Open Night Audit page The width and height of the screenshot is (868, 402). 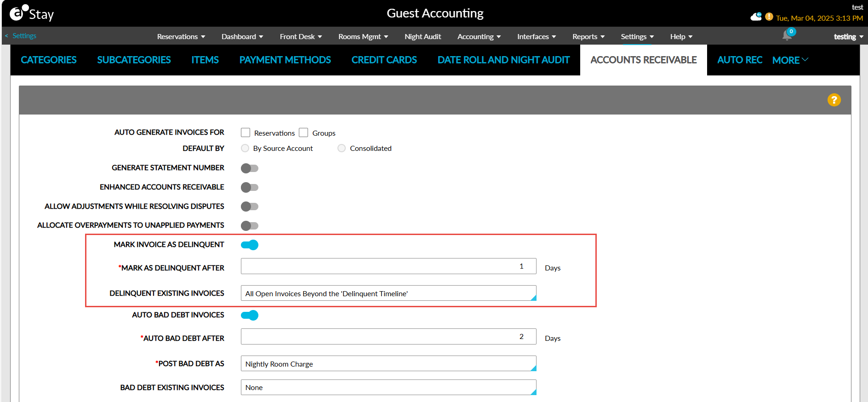click(423, 36)
